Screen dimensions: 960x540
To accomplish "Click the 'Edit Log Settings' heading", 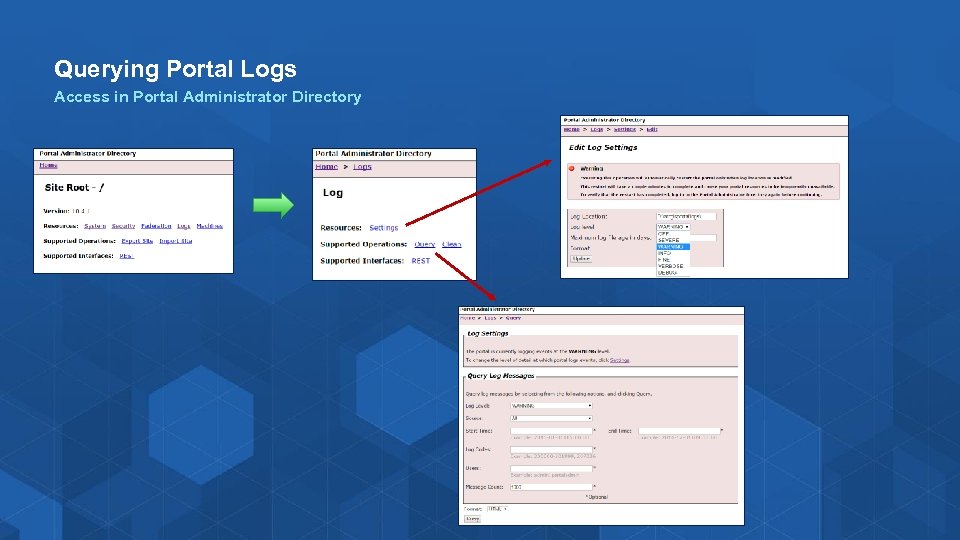I will [x=603, y=148].
